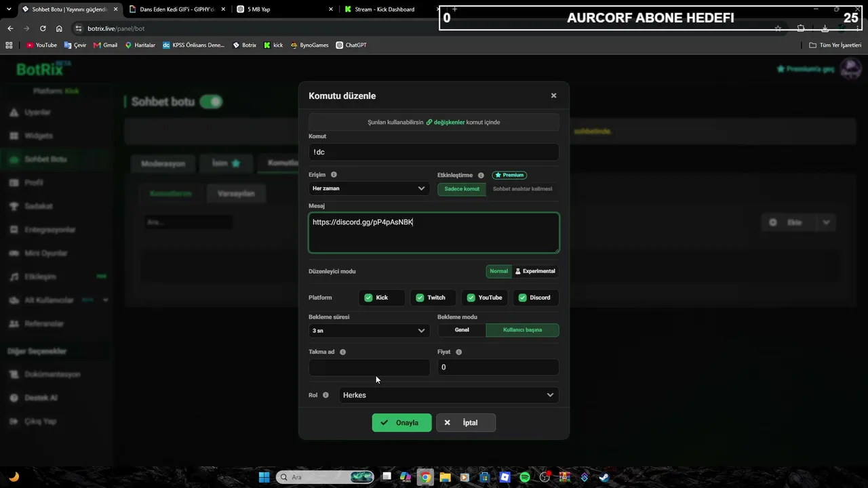868x488 pixels.
Task: Uncheck the Discord platform checkbox
Action: (x=522, y=298)
